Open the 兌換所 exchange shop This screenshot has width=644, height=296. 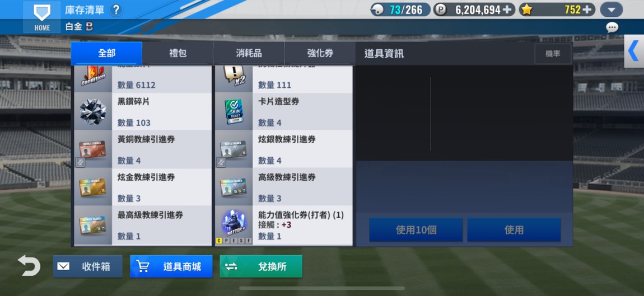coord(261,266)
